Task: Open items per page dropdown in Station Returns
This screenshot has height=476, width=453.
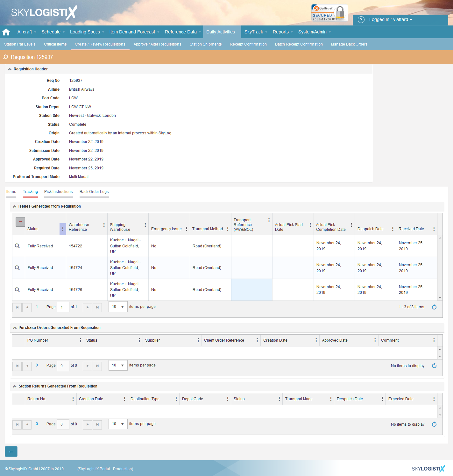Action: click(x=118, y=424)
